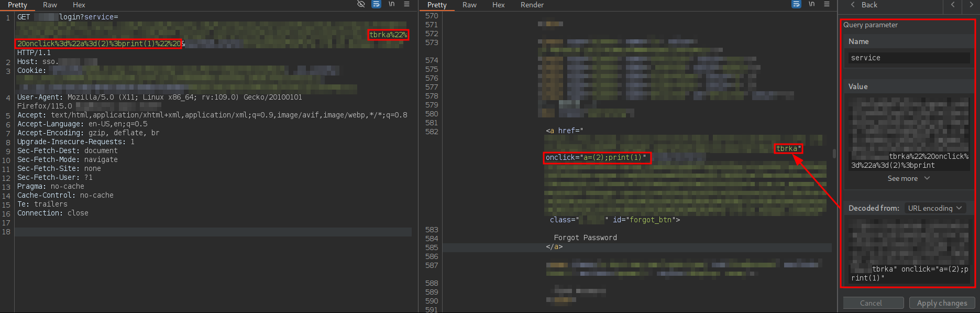Toggle hidden items eye icon in request pane

coord(361,4)
